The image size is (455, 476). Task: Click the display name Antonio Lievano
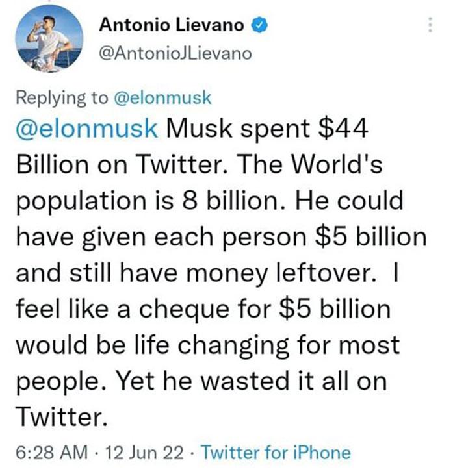pos(172,25)
